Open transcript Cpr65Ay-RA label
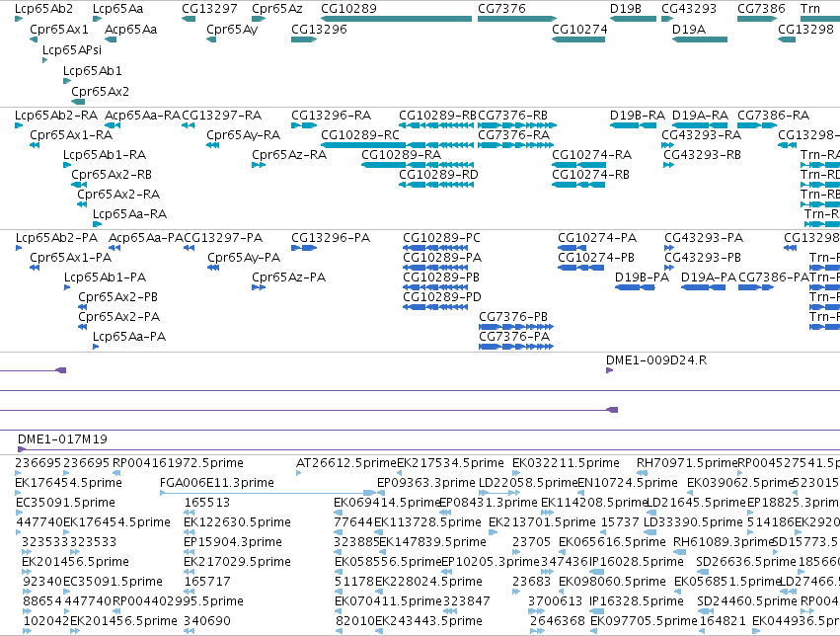This screenshot has width=840, height=636. pos(244,135)
